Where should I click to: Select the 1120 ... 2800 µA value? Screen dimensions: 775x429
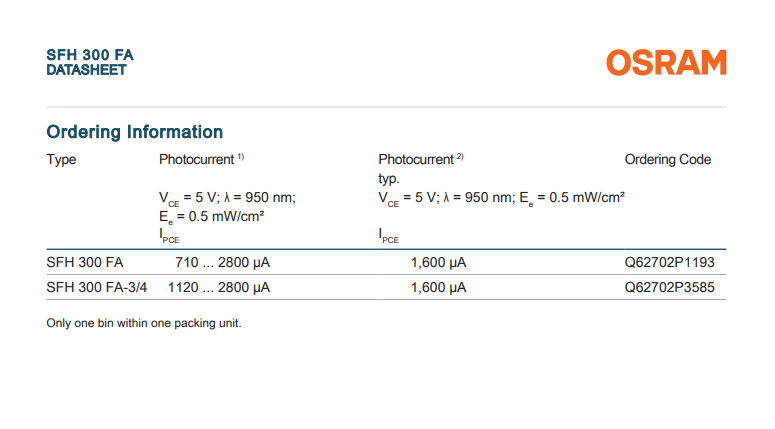pos(219,288)
